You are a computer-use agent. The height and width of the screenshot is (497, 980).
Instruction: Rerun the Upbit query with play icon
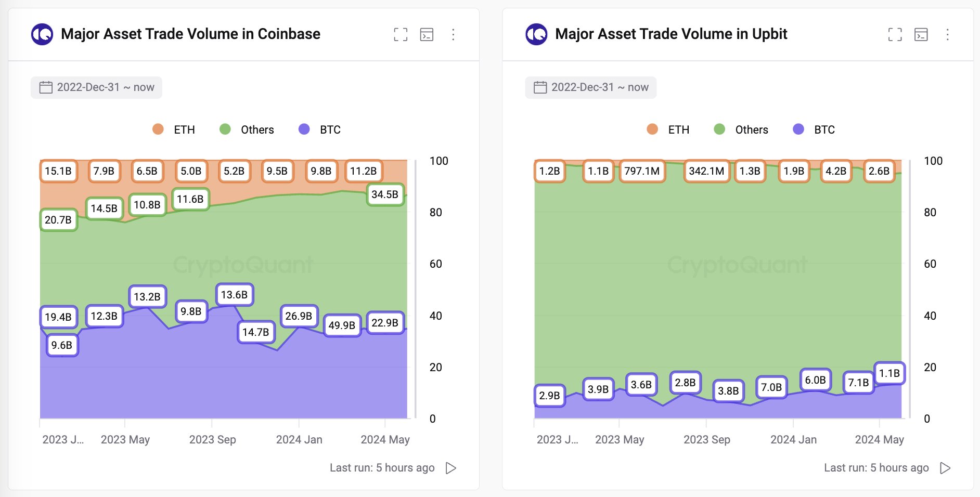[945, 468]
